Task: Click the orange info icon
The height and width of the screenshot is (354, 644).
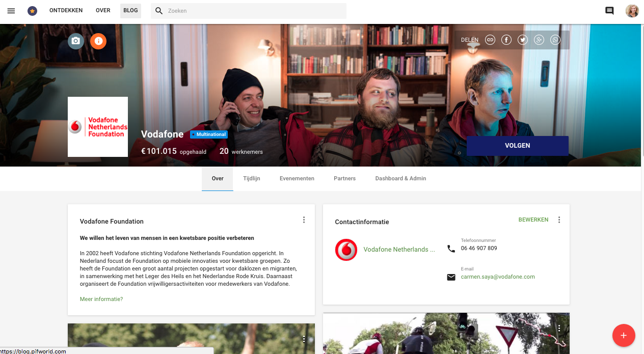Action: pos(98,41)
